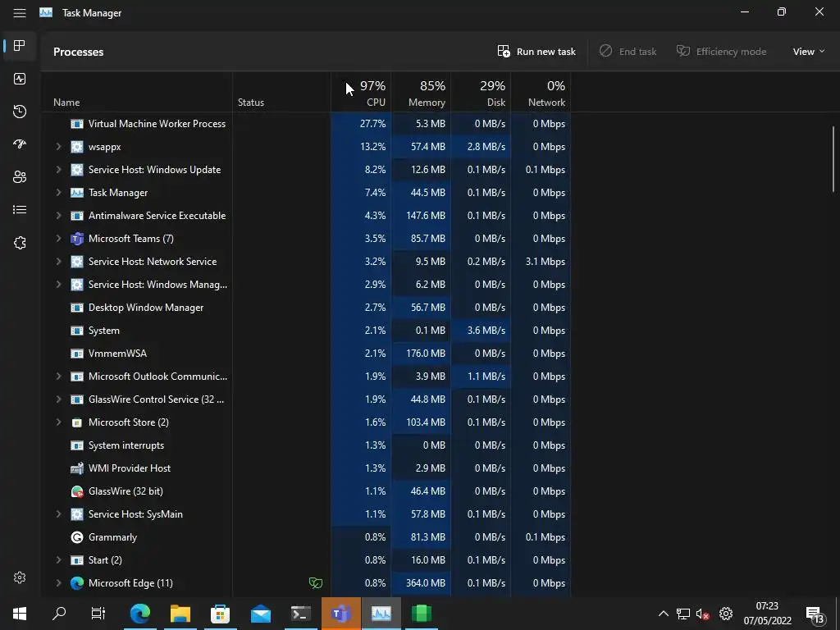Click the End task button
Image resolution: width=840 pixels, height=630 pixels.
628,52
